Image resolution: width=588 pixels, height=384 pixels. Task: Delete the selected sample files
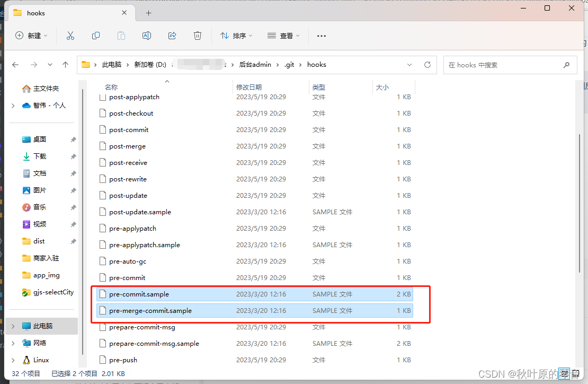coord(198,36)
